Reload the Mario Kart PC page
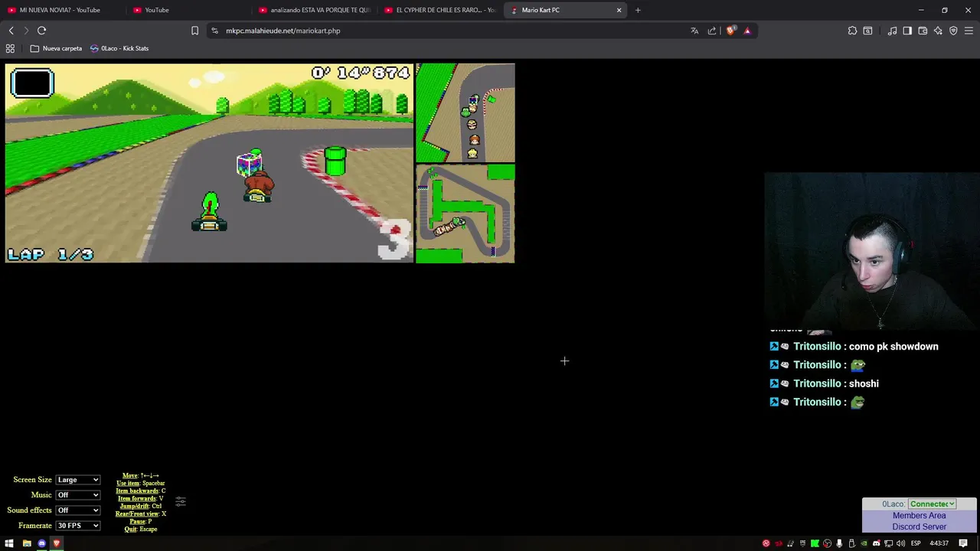980x551 pixels. pyautogui.click(x=41, y=31)
